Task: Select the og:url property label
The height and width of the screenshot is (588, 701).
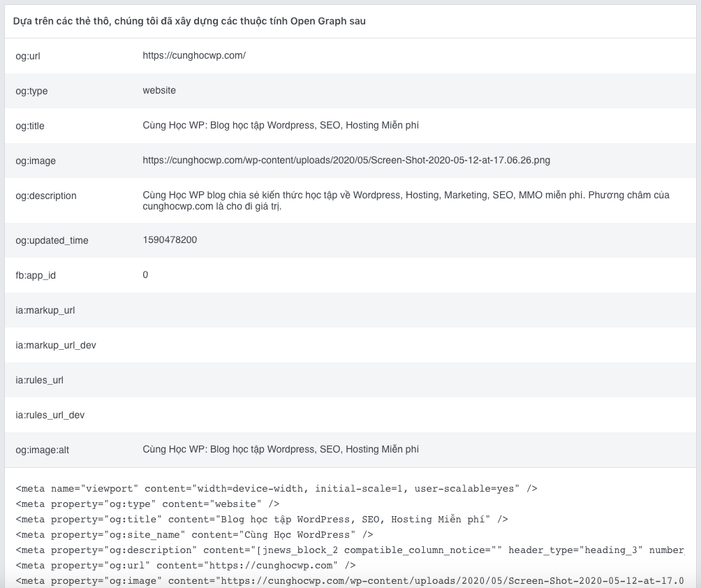Action: pyautogui.click(x=28, y=56)
